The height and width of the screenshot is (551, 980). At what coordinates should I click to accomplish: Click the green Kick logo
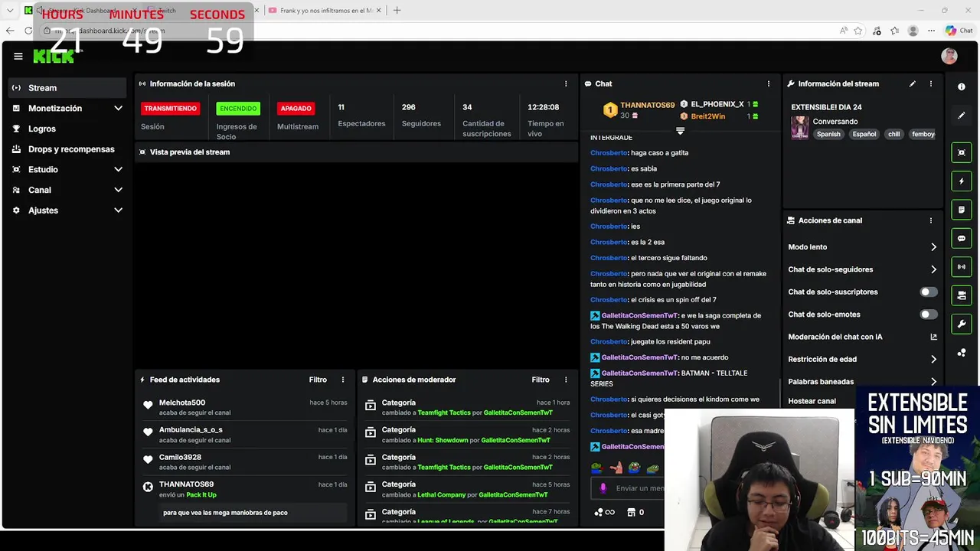tap(54, 56)
